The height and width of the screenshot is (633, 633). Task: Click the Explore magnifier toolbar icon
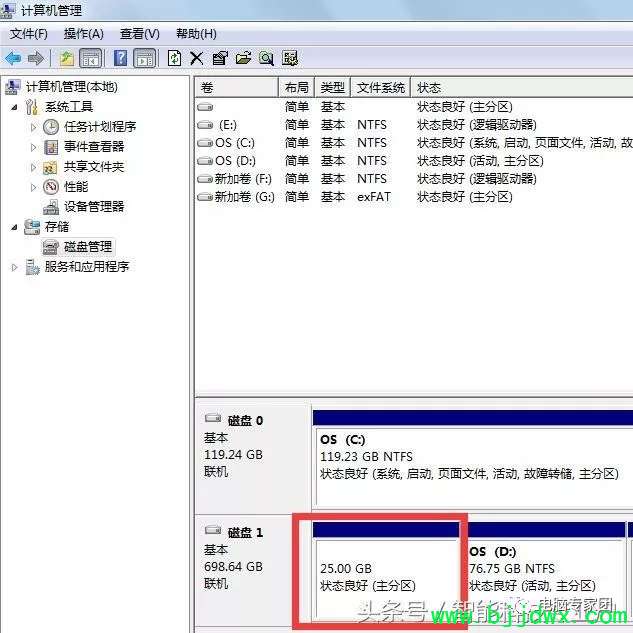pyautogui.click(x=266, y=59)
